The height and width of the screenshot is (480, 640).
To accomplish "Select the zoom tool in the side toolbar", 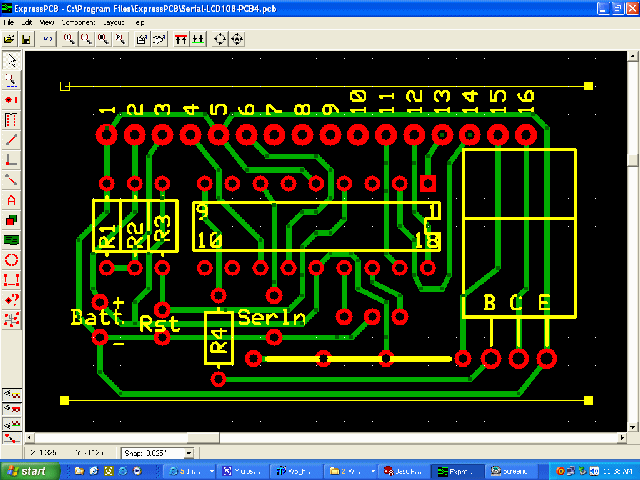I will point(11,80).
